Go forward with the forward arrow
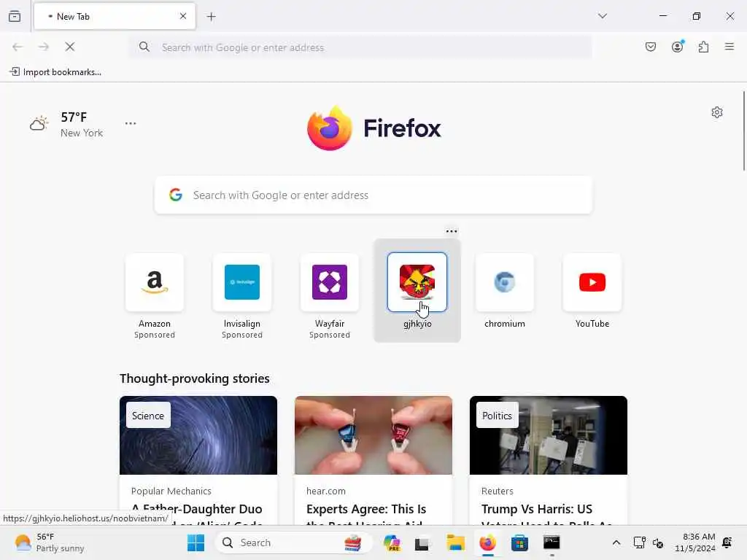 [x=44, y=47]
